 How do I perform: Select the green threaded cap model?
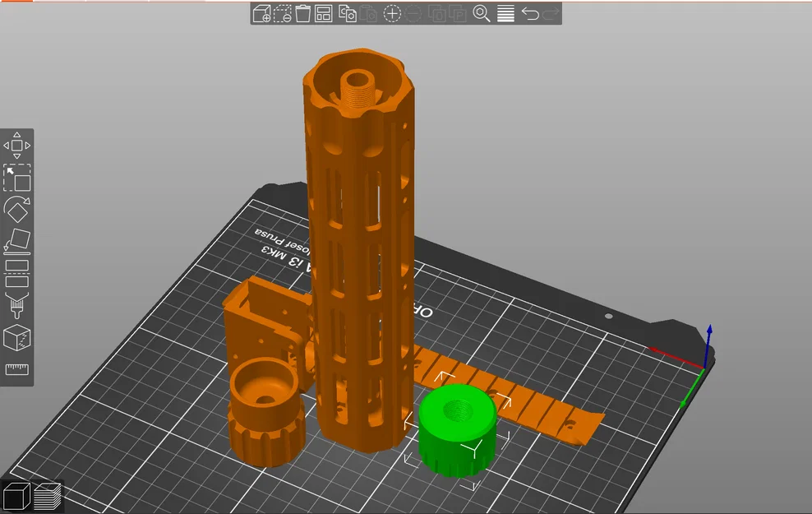tap(457, 430)
